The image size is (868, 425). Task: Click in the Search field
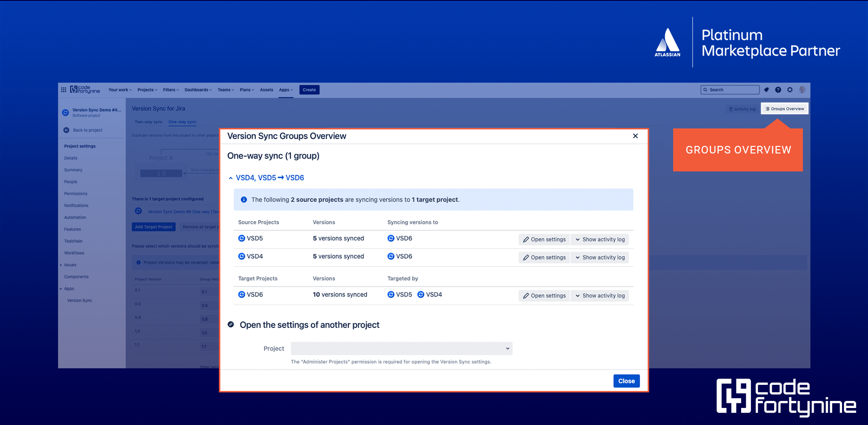[x=730, y=90]
